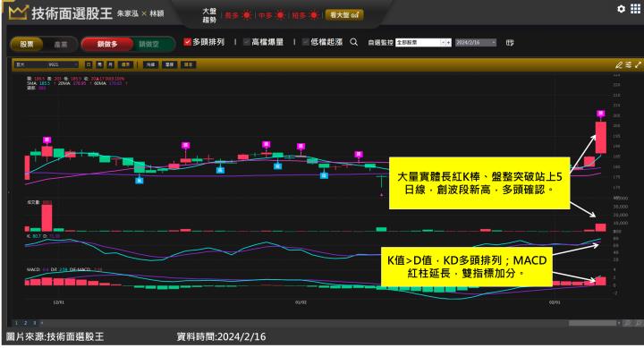Click the sixth chart toolbar button
Image resolution: width=644 pixels, height=348 pixels.
click(x=169, y=65)
